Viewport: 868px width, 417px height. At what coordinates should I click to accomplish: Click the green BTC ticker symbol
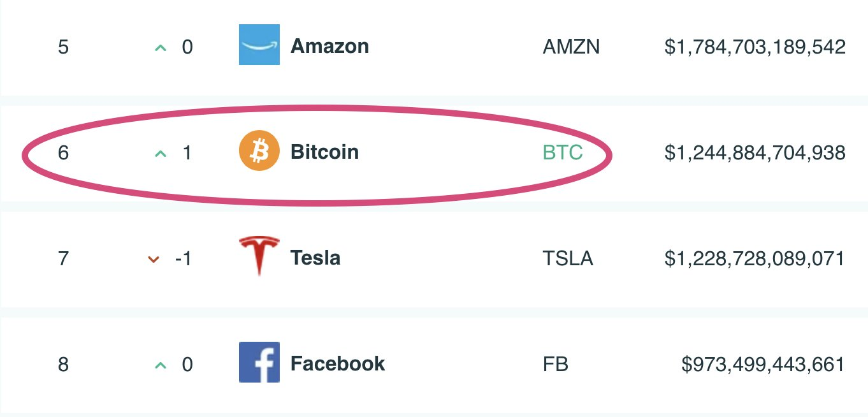563,152
